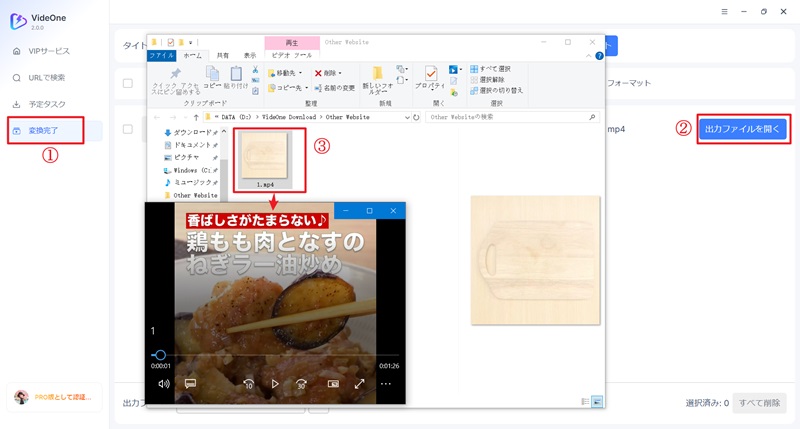800x429 pixels.
Task: Click the scissors cut icon
Action: (x=255, y=70)
